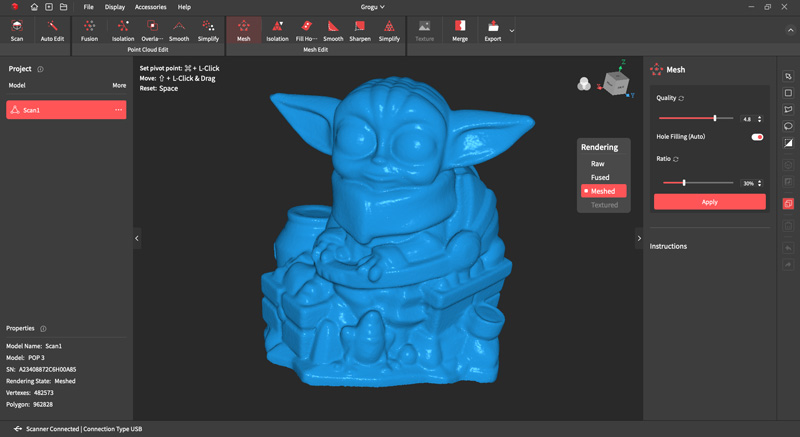Click the Ratio value stepper arrows
Viewport: 800px width, 437px height.
coord(760,183)
